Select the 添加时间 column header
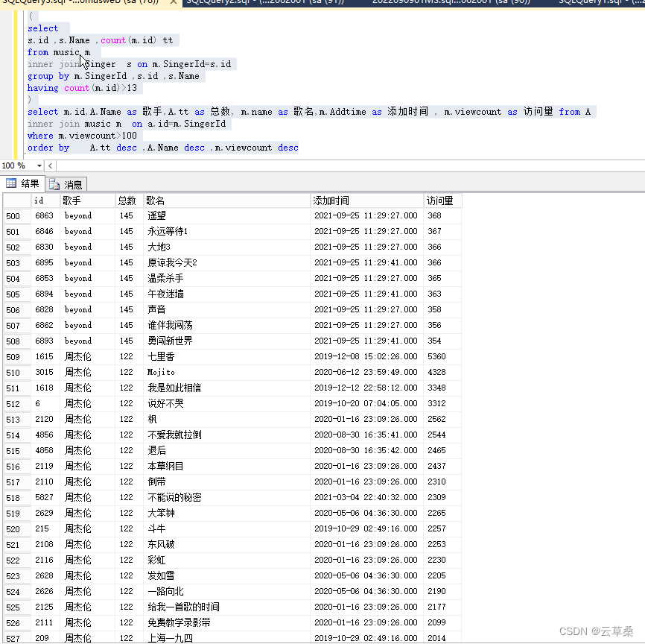This screenshot has width=645, height=644. coord(367,201)
